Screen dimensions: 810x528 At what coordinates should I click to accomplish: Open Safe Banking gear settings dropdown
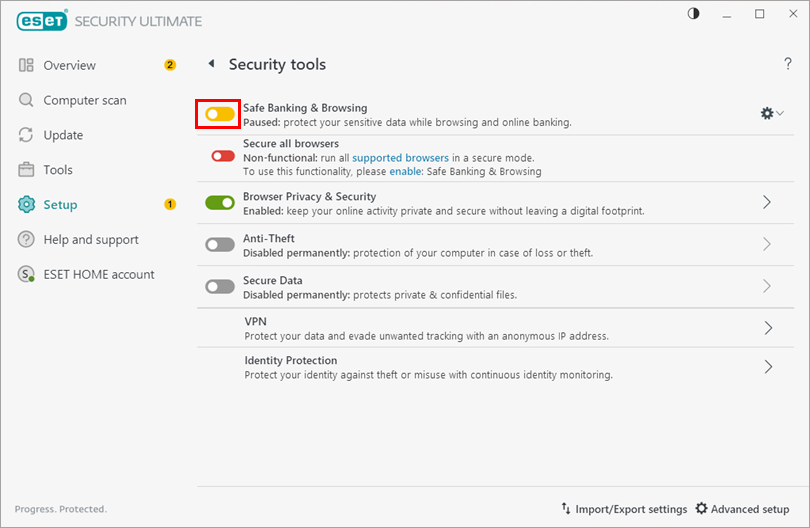pyautogui.click(x=772, y=114)
